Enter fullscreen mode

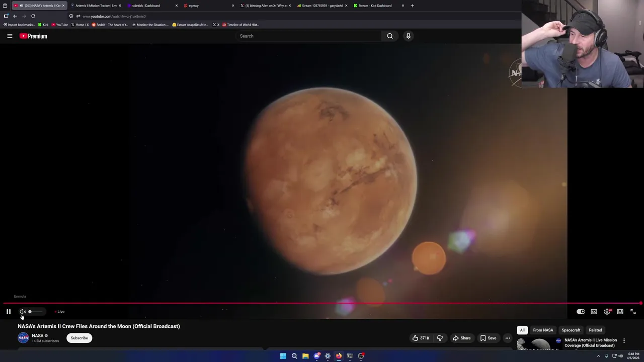click(x=633, y=312)
